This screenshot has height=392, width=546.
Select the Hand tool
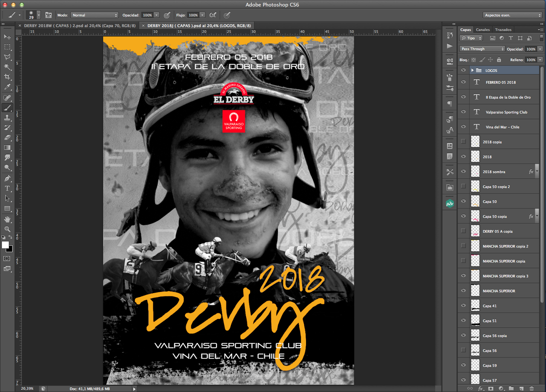point(7,219)
